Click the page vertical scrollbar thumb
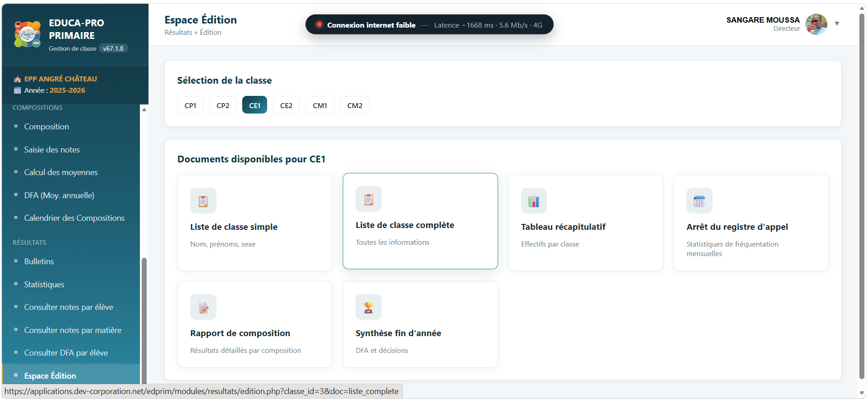Viewport: 868px width, 399px height. point(862,196)
